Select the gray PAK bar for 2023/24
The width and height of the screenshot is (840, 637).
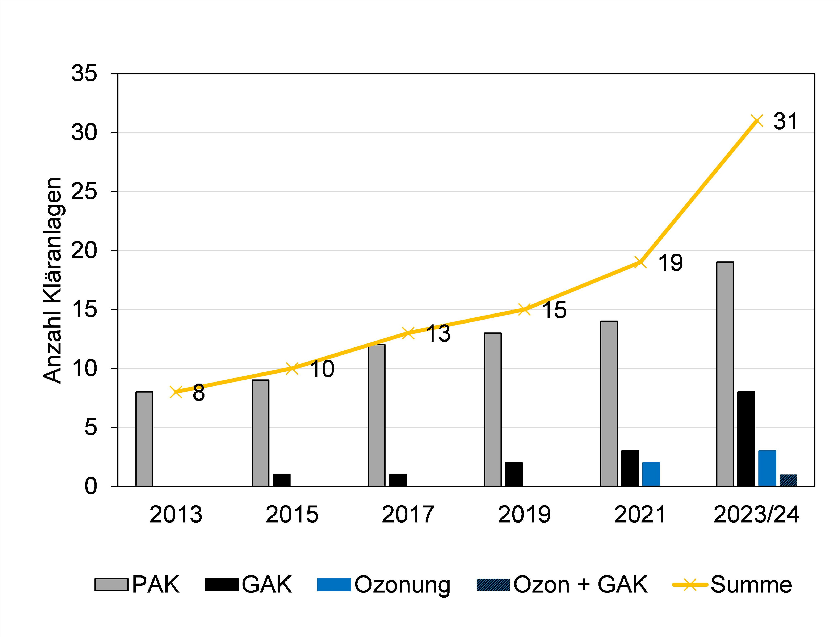click(x=725, y=374)
